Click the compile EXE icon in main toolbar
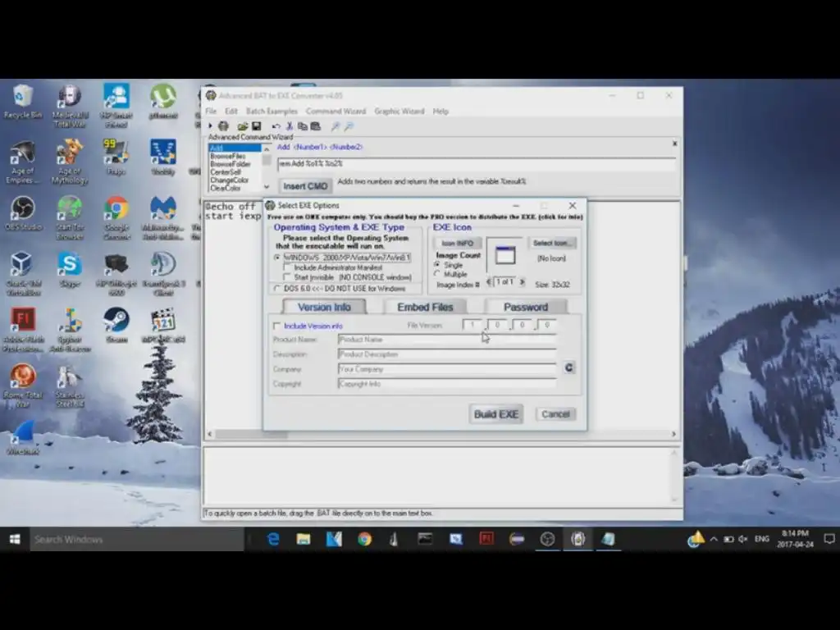840x630 pixels. coord(223,126)
